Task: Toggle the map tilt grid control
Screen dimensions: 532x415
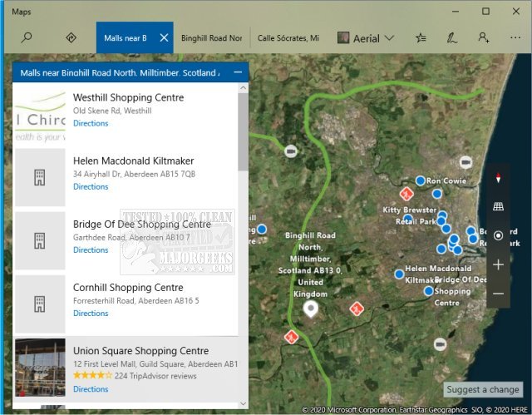Action: 498,206
